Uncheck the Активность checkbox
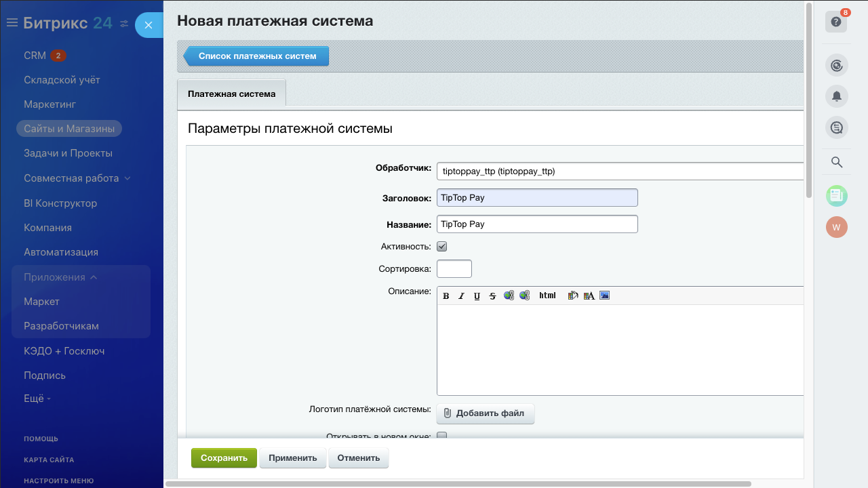This screenshot has height=488, width=868. (x=441, y=247)
